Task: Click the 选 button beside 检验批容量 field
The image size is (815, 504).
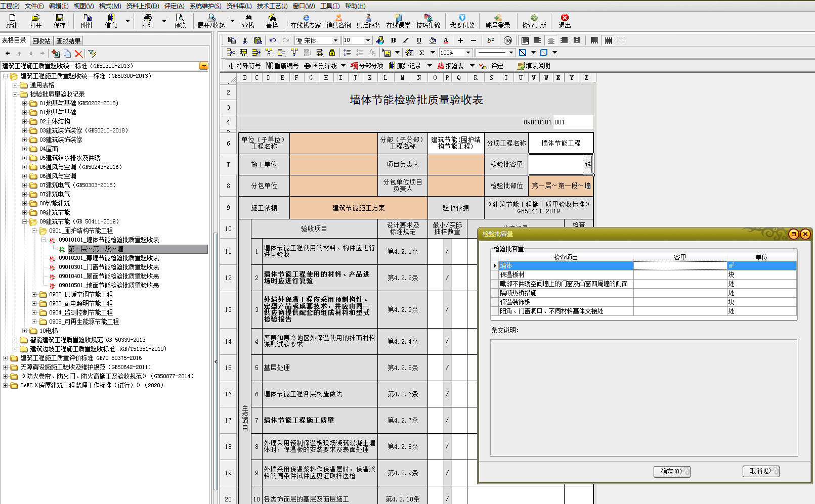Action: tap(588, 164)
